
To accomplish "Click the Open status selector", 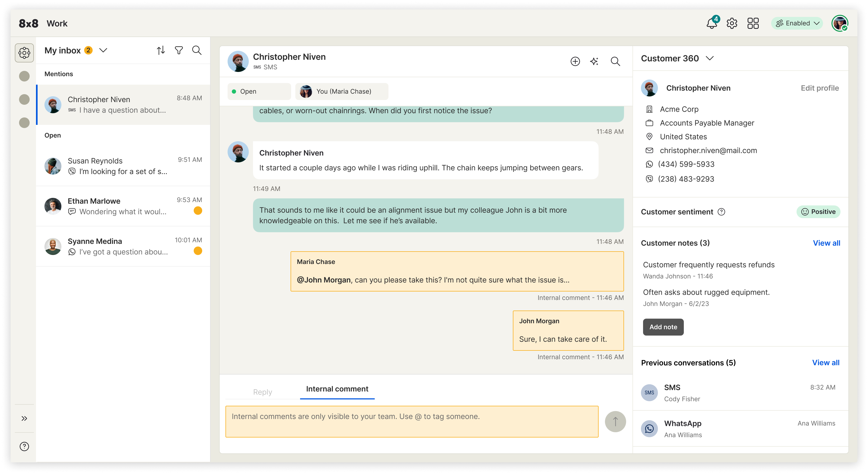I will click(259, 91).
